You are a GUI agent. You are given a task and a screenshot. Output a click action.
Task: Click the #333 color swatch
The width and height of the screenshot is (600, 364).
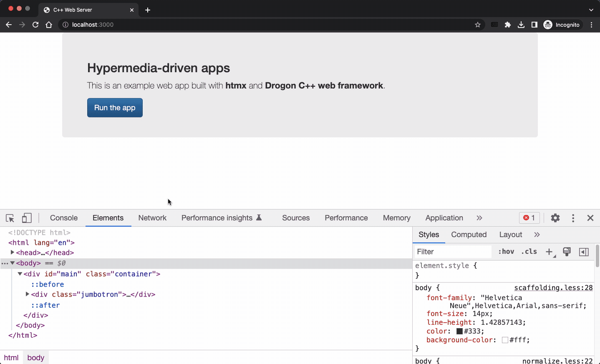pyautogui.click(x=459, y=331)
